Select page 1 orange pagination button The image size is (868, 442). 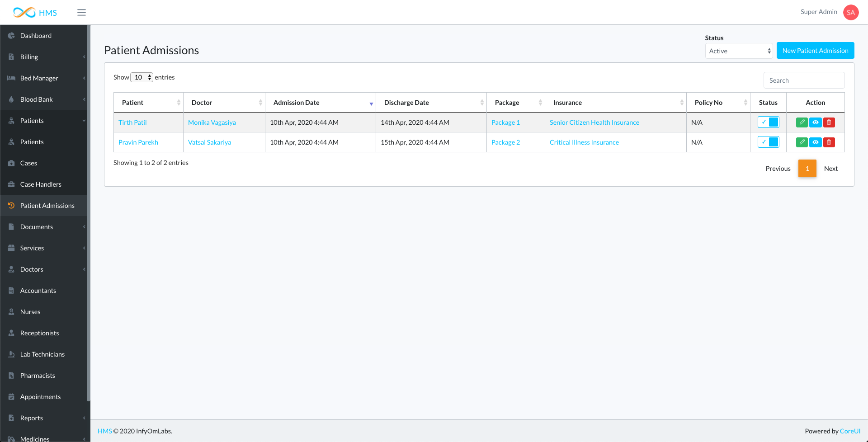point(807,169)
